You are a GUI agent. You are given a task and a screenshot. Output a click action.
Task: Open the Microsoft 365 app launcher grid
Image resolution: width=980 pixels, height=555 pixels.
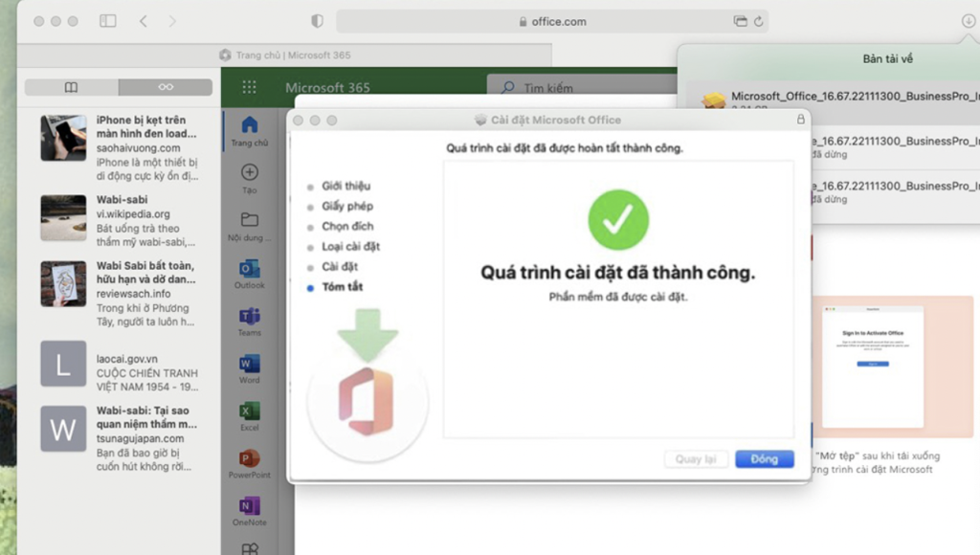pos(249,87)
